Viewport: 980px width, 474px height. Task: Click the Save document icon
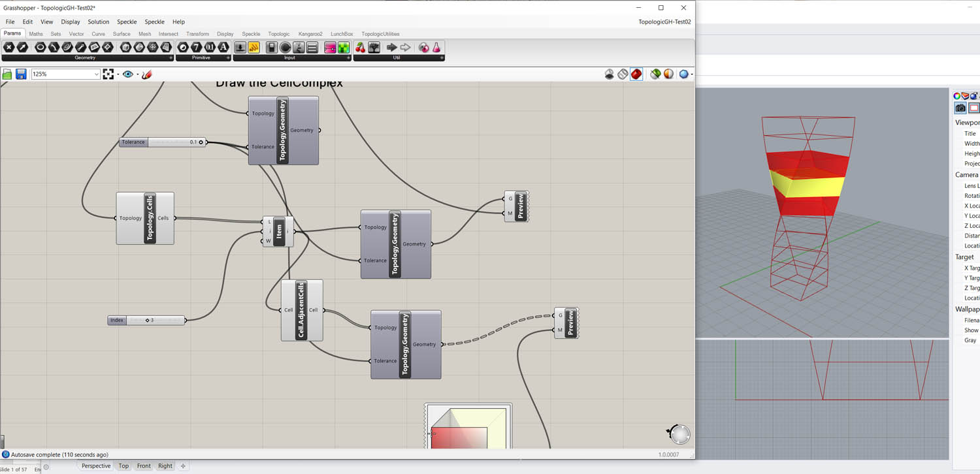[21, 74]
